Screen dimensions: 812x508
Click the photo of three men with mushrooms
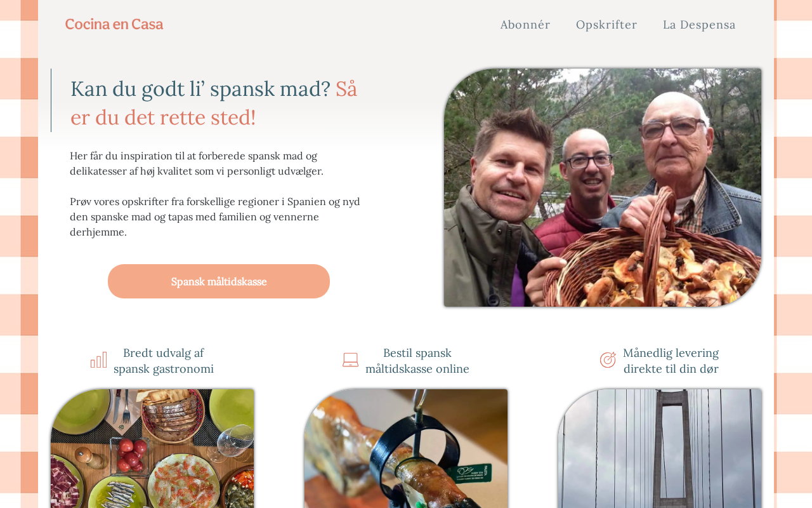603,188
